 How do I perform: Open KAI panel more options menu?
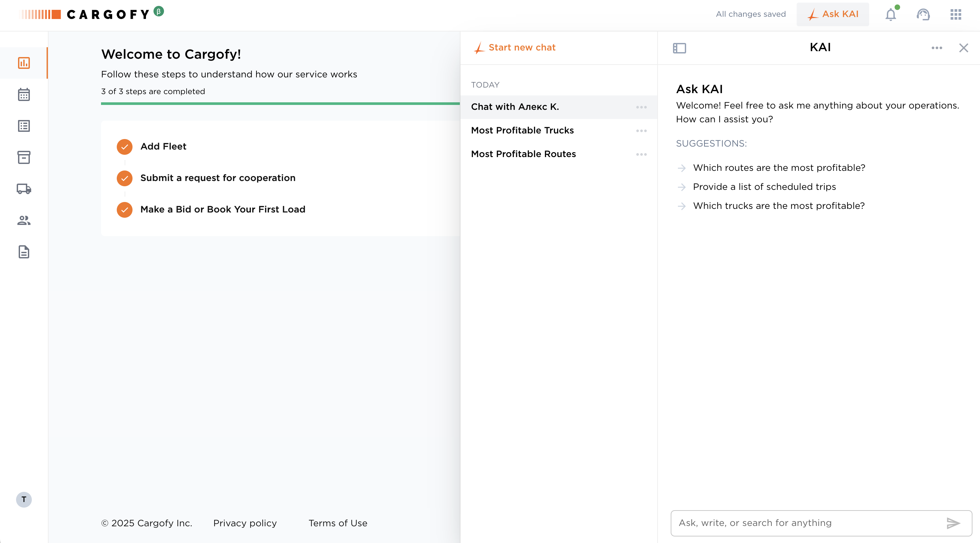coord(937,48)
